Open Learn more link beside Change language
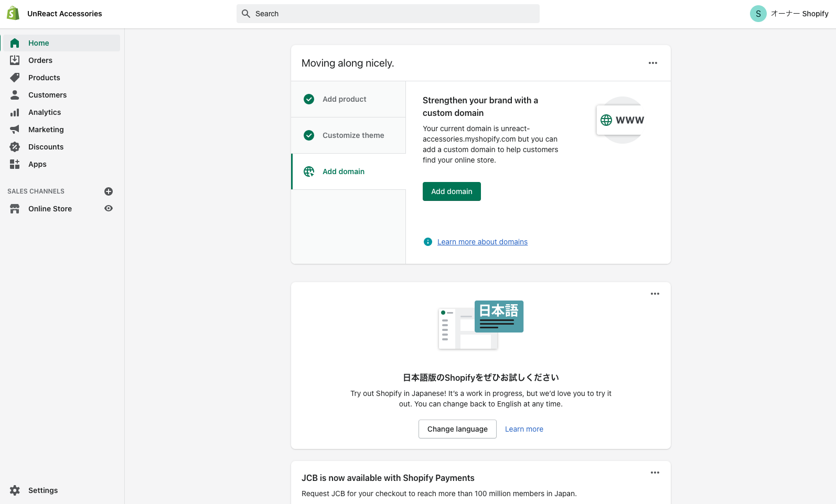836x504 pixels. click(x=524, y=429)
